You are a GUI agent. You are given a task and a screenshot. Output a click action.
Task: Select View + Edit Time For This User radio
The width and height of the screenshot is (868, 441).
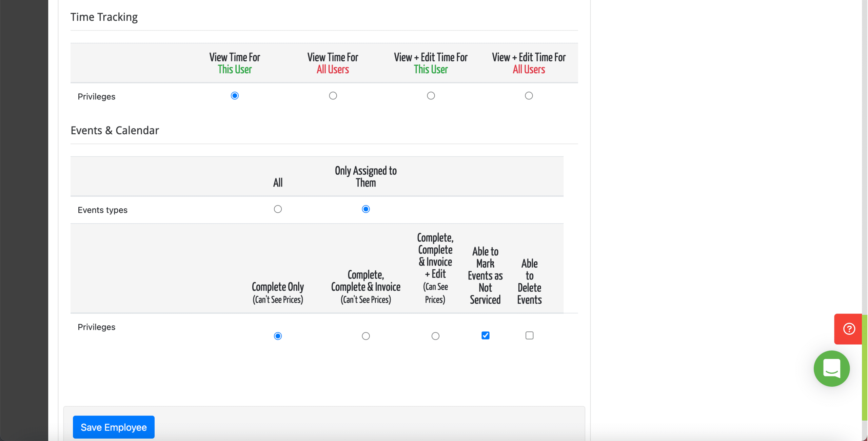coord(431,96)
